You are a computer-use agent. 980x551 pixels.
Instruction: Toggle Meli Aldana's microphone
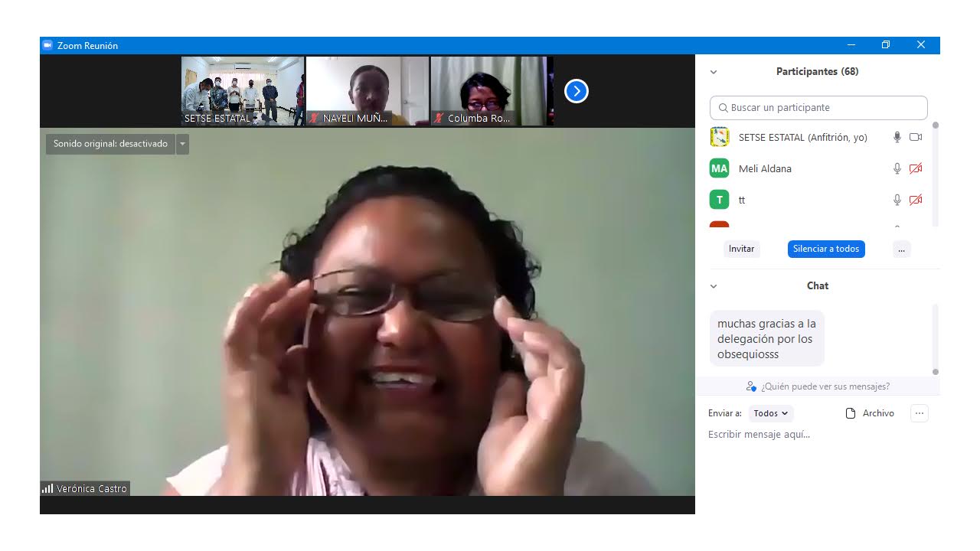(897, 168)
